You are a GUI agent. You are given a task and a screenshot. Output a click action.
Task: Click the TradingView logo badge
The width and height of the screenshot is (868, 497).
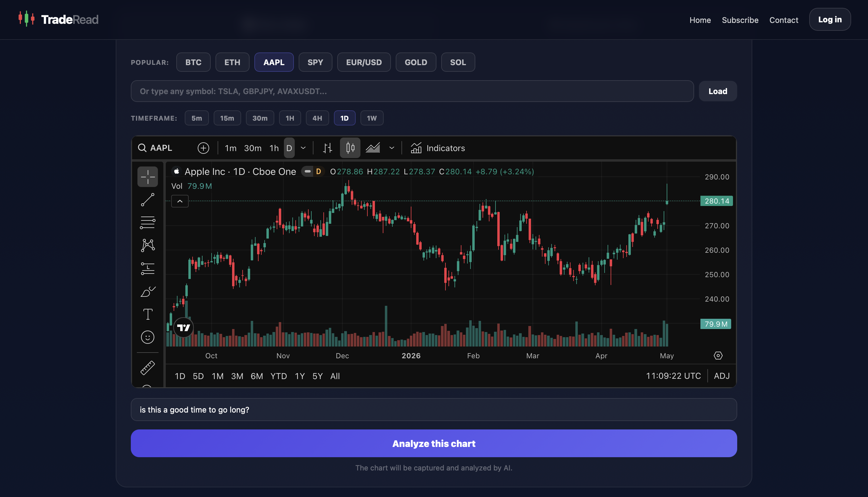pyautogui.click(x=184, y=328)
